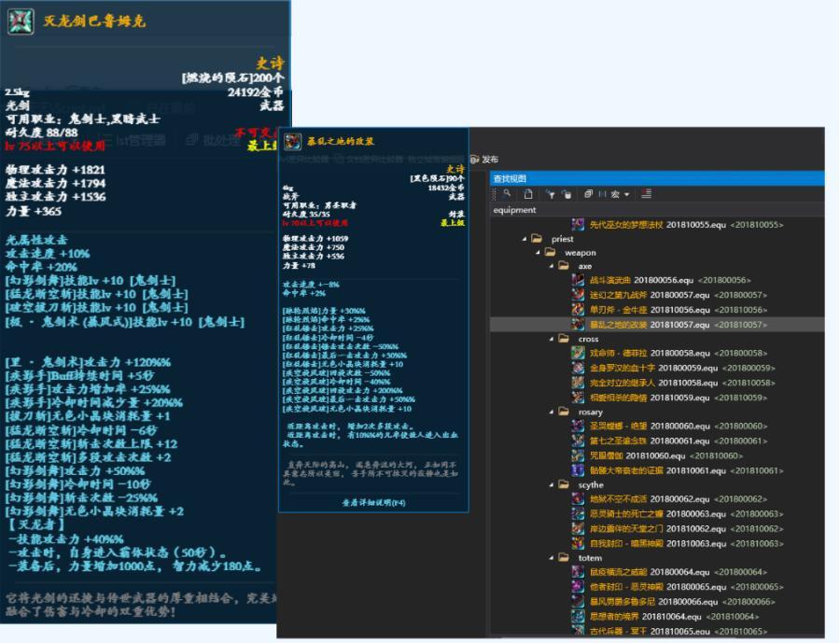The width and height of the screenshot is (840, 643).
Task: Select the 查找视图 panel tab header
Action: point(511,178)
